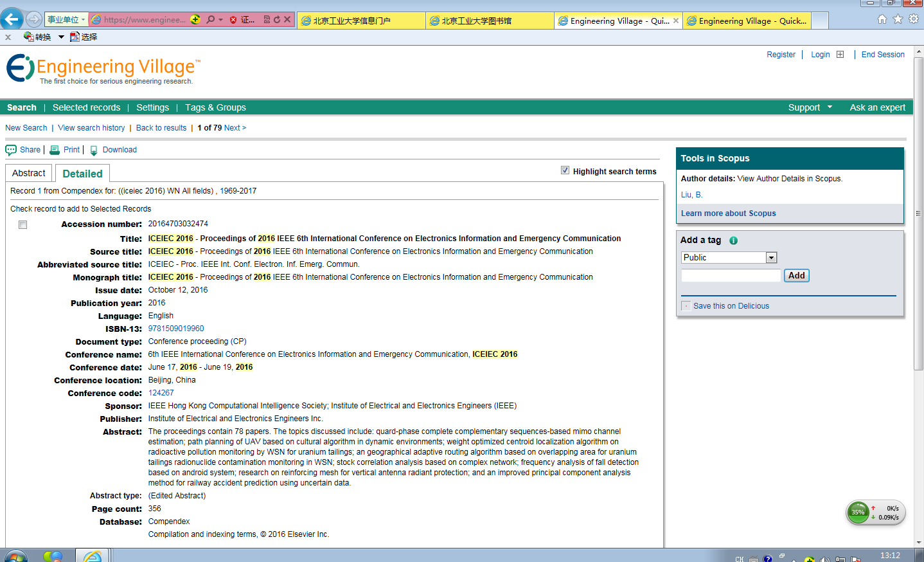The height and width of the screenshot is (562, 924).
Task: Open View search history link
Action: point(91,128)
